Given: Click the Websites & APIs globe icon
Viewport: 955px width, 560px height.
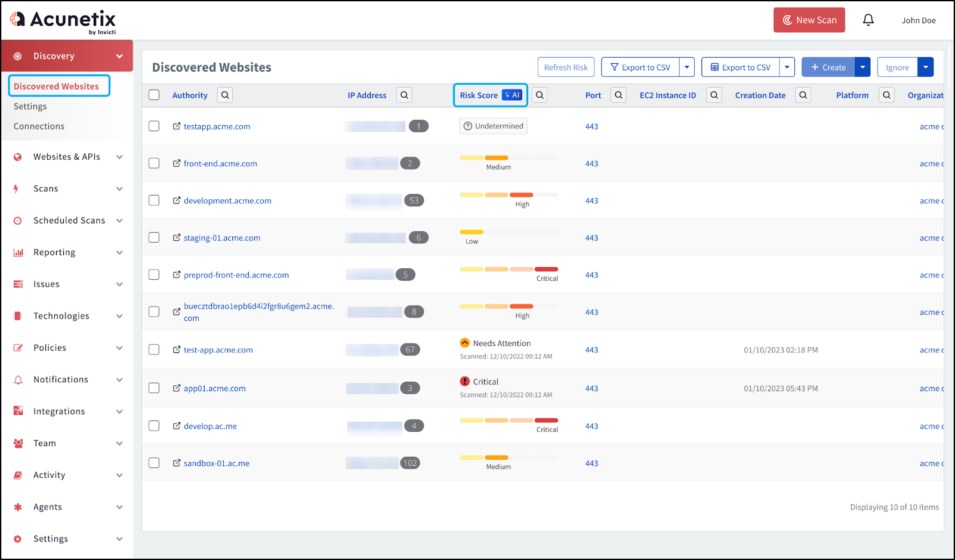Looking at the screenshot, I should pyautogui.click(x=18, y=157).
